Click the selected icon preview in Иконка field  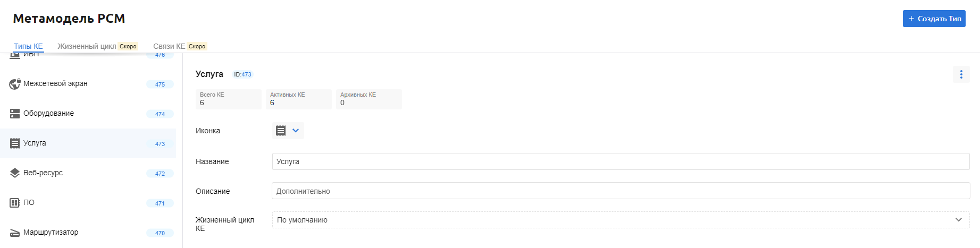(281, 131)
